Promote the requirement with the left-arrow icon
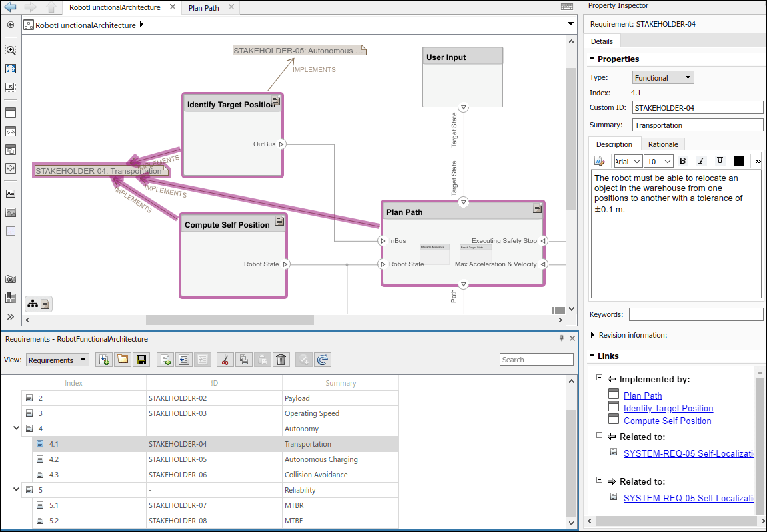 pos(183,360)
